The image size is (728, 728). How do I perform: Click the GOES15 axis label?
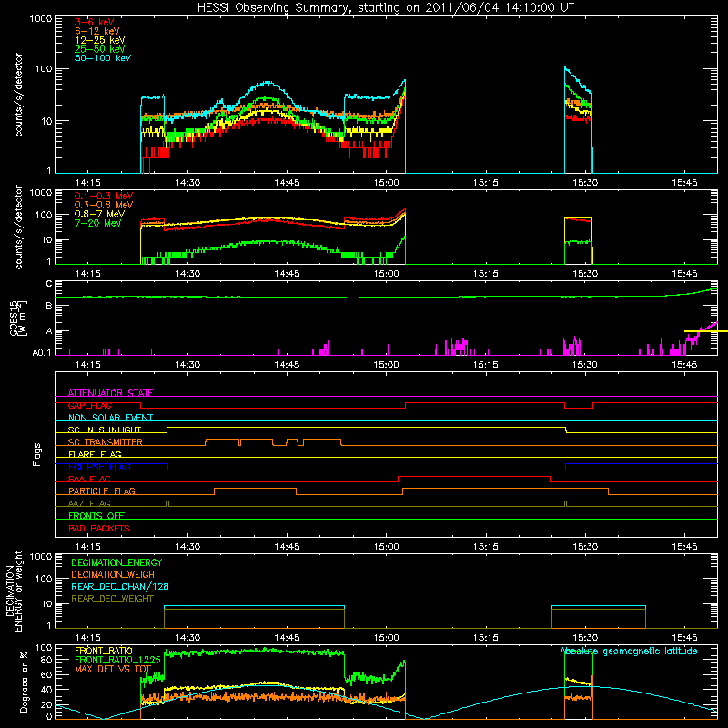coord(18,318)
